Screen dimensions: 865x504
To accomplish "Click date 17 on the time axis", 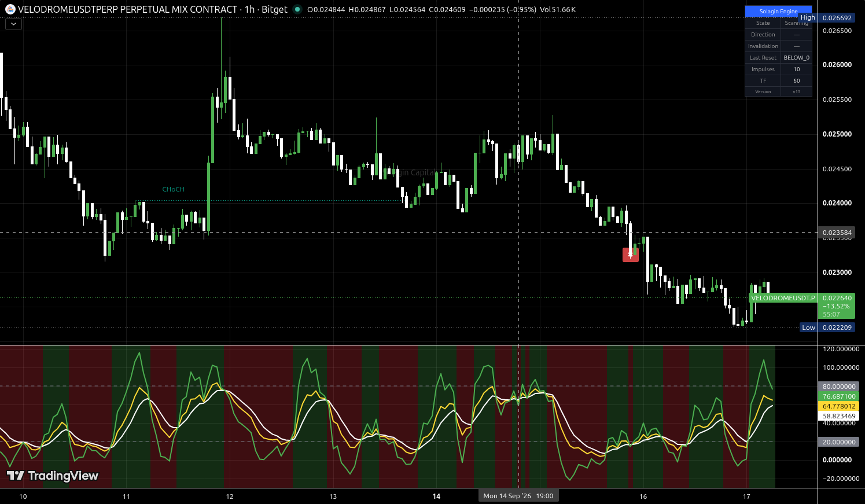I will [x=746, y=496].
